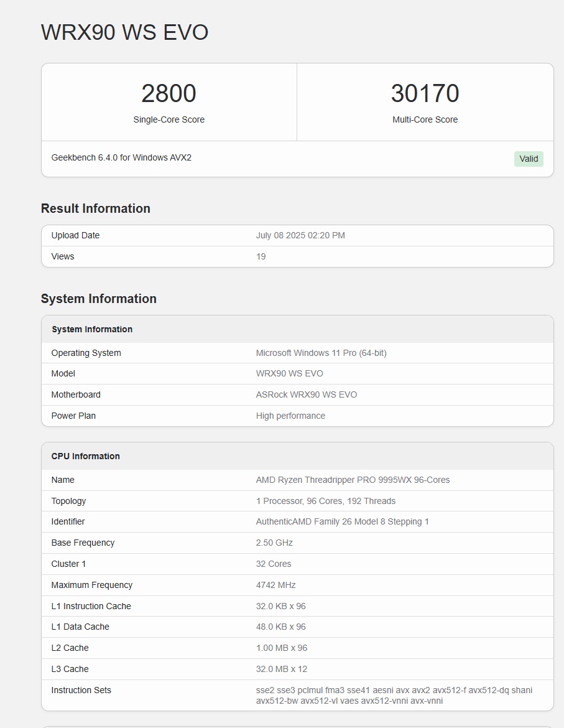Select the multi-core score value 30170
The image size is (564, 728).
(x=425, y=93)
